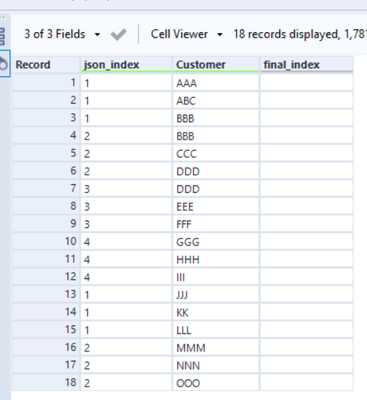The width and height of the screenshot is (367, 400).
Task: Select record number 13 row header
Action: 46,295
